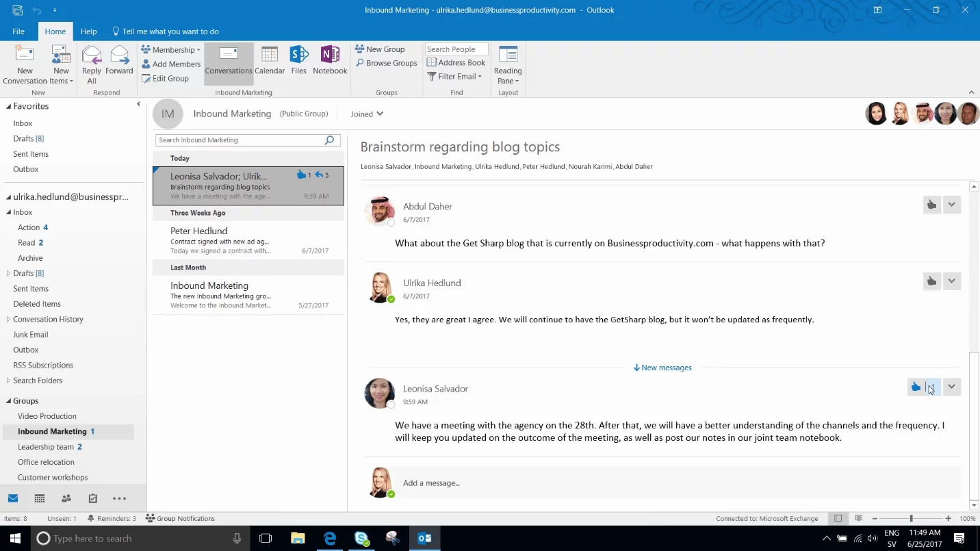Start a New Conversation from the ribbon
980x551 pixels.
pyautogui.click(x=25, y=65)
